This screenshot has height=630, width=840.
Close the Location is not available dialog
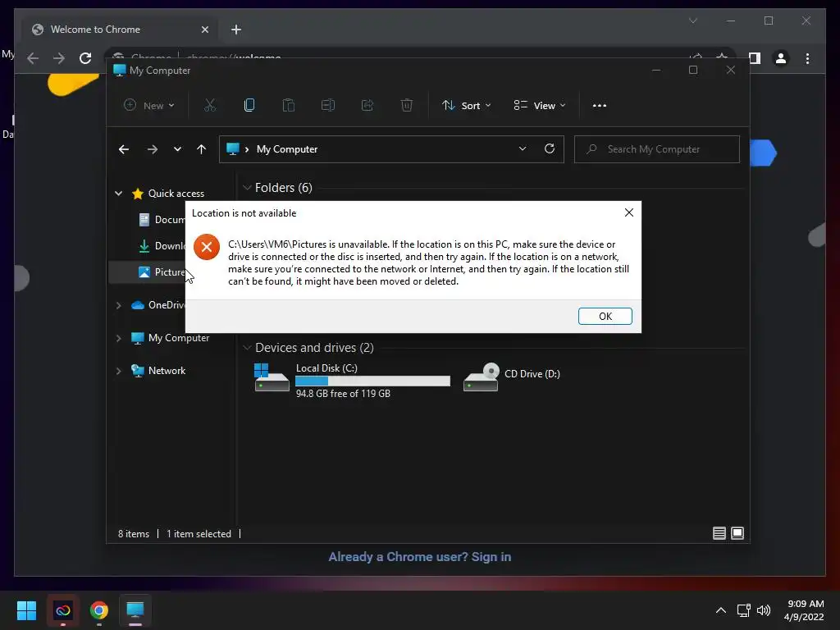[x=629, y=212]
